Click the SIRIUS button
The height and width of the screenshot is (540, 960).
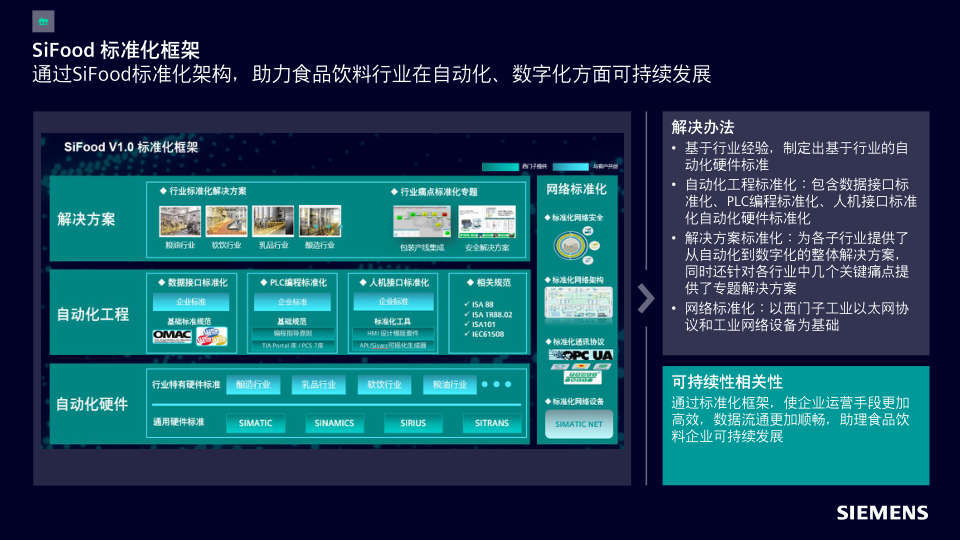coord(413,423)
